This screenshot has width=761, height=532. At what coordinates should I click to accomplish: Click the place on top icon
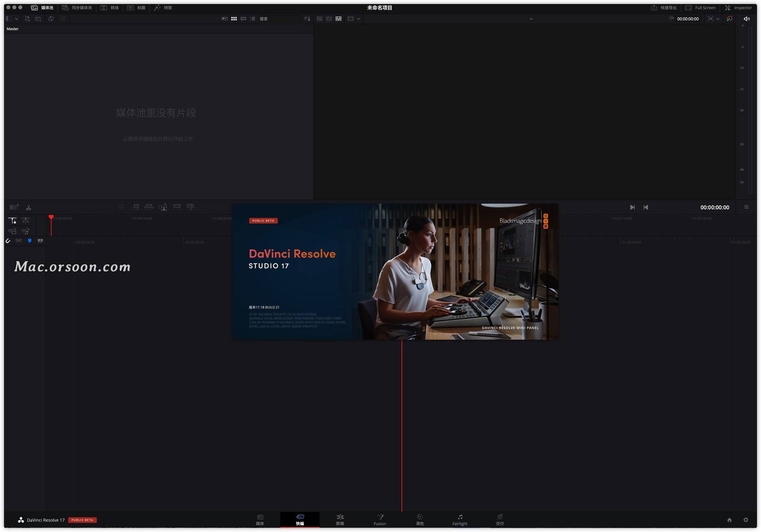(x=177, y=207)
